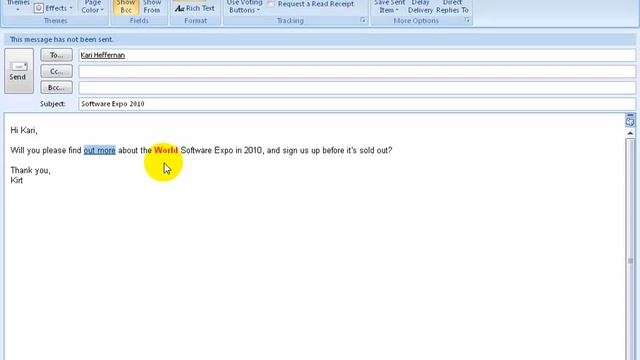The height and width of the screenshot is (360, 640).
Task: Check Request a Read Receipt
Action: coord(311,4)
